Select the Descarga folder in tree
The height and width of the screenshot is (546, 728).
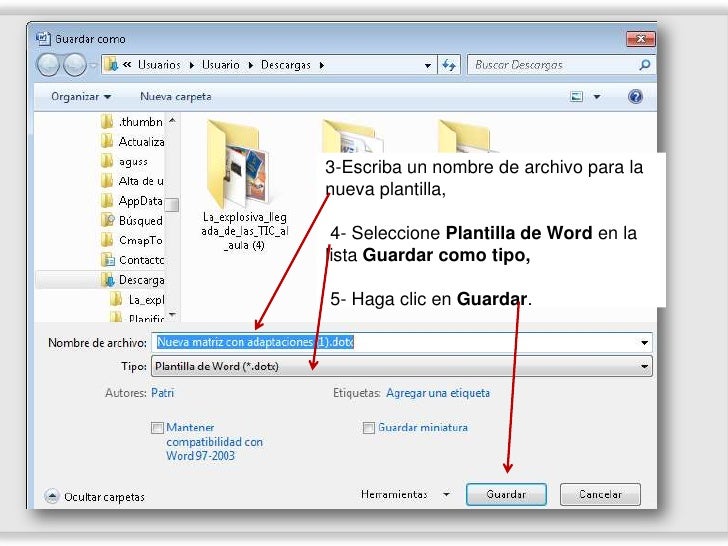point(132,280)
